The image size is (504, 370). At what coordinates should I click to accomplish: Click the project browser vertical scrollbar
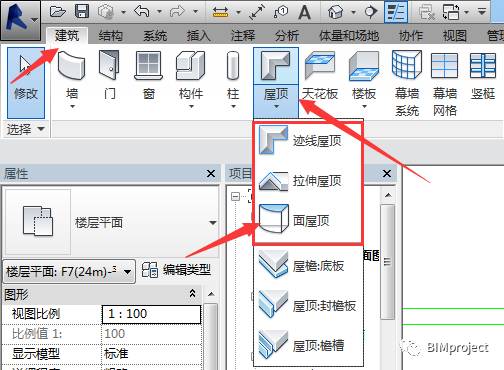coord(387,262)
